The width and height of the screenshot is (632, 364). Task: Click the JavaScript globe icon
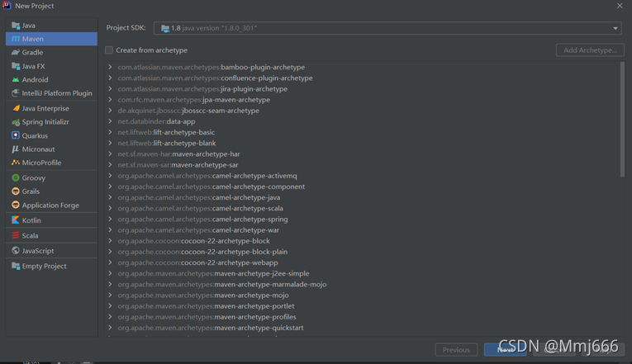click(x=16, y=250)
